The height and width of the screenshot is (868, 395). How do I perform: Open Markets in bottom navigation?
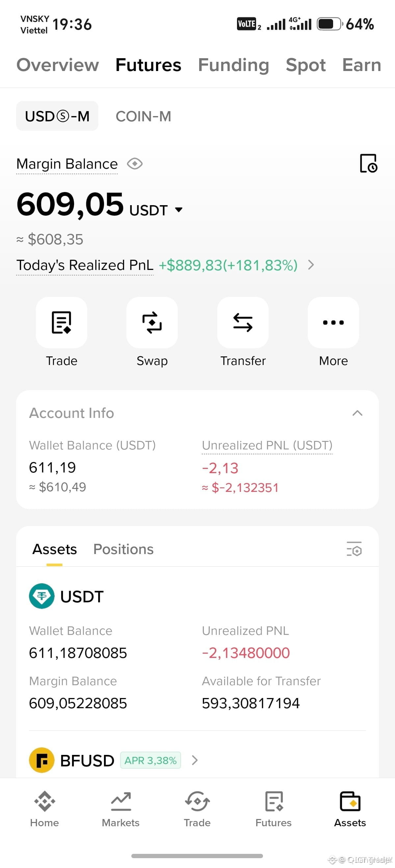pos(121,809)
